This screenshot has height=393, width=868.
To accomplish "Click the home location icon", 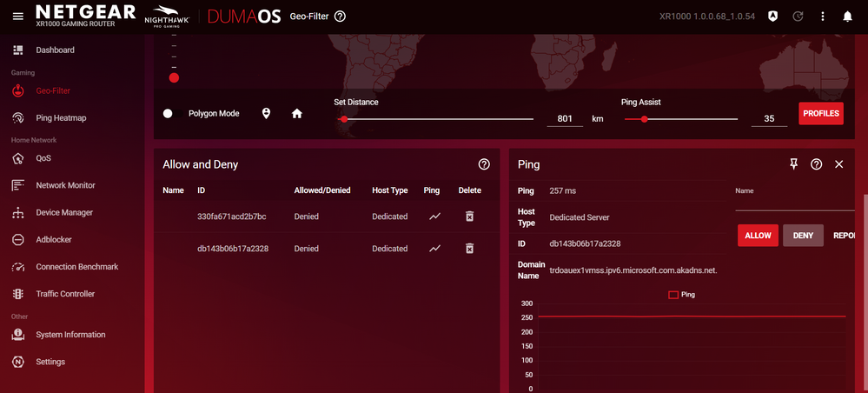I will [297, 113].
